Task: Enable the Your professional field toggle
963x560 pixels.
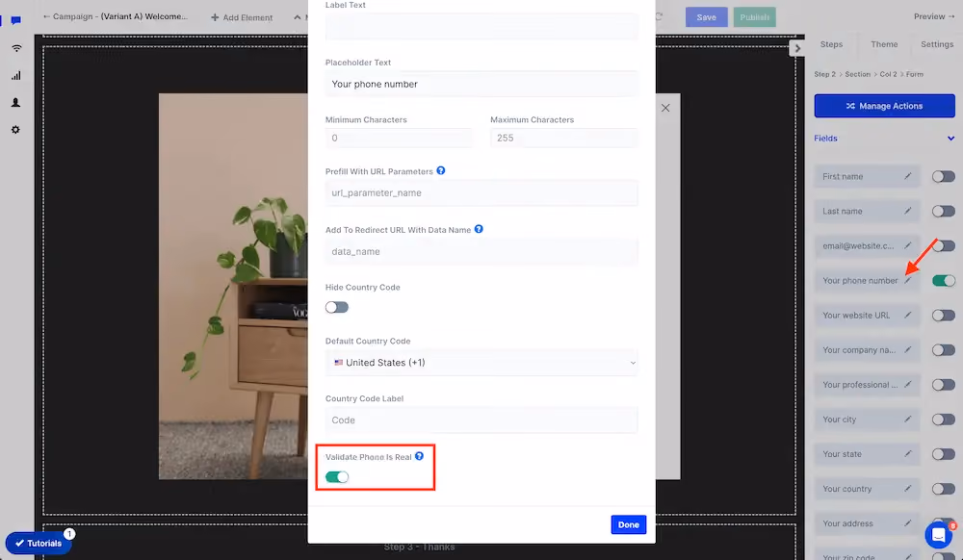Action: [x=944, y=385]
